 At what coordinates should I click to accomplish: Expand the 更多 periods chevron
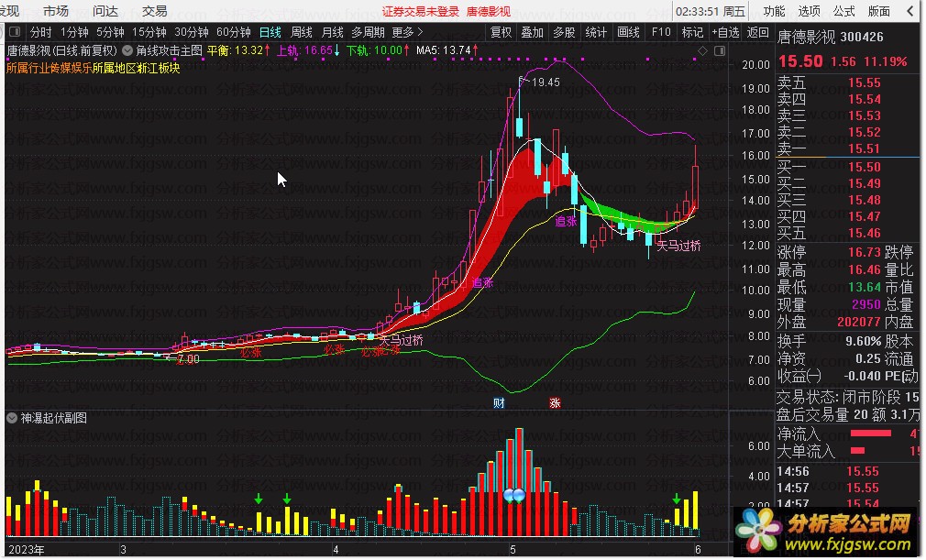click(421, 32)
